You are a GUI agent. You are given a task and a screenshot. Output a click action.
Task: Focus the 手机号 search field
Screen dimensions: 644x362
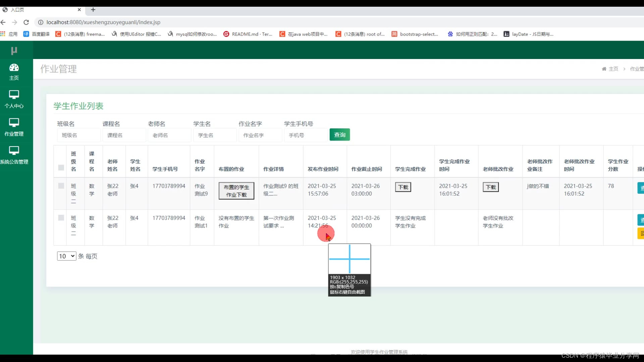[306, 135]
